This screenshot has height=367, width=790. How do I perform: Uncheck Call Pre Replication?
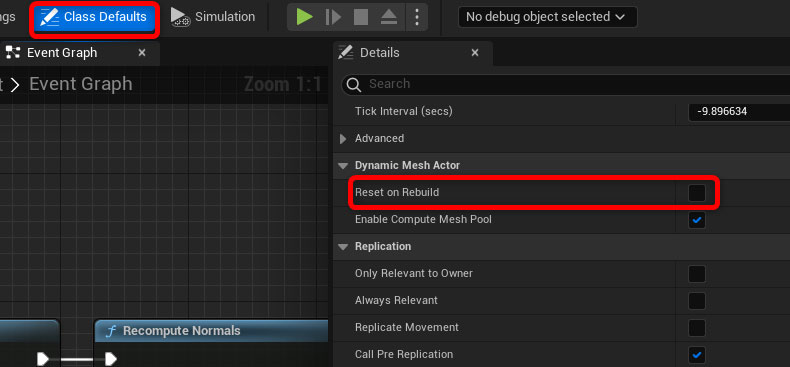click(x=697, y=355)
